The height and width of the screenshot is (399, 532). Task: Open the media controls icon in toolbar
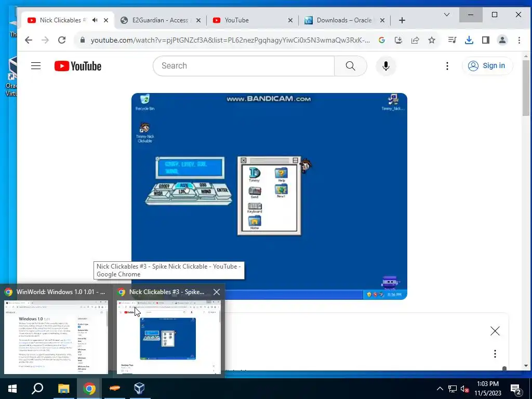(x=453, y=40)
